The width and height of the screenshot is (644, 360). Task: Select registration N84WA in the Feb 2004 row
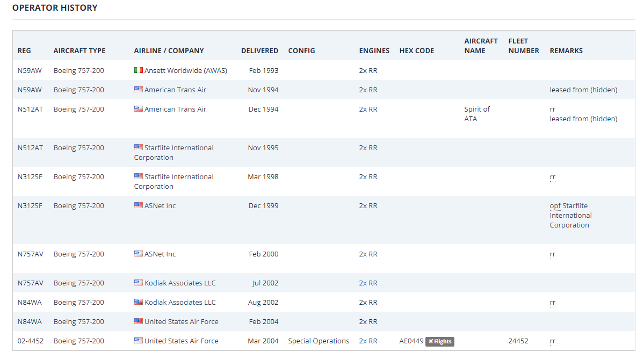point(30,321)
